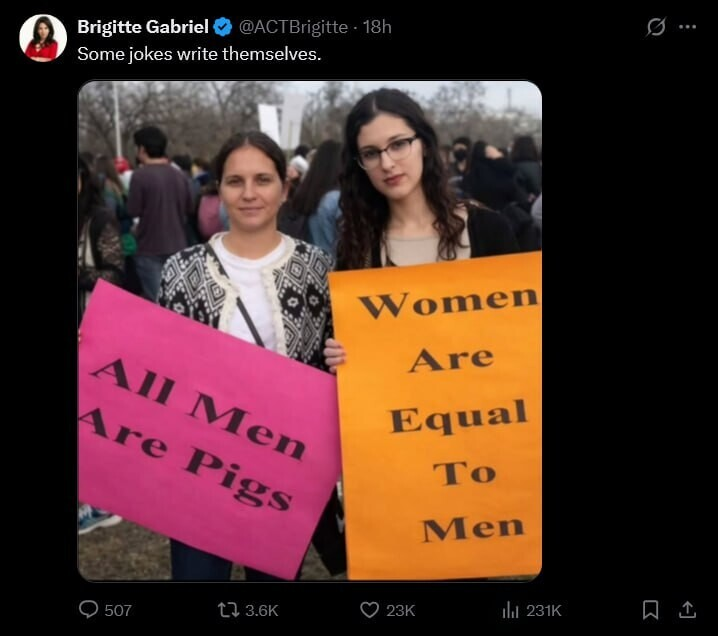Click the 23K likes count
718x636 pixels.
tap(400, 610)
